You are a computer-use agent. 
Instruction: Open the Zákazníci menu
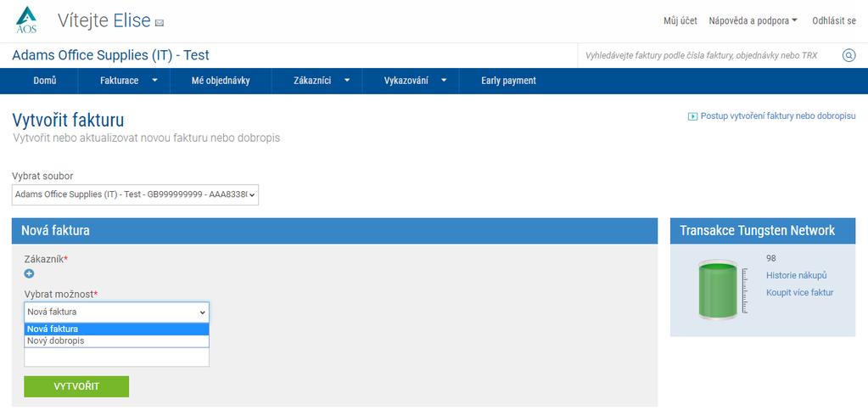tap(312, 81)
